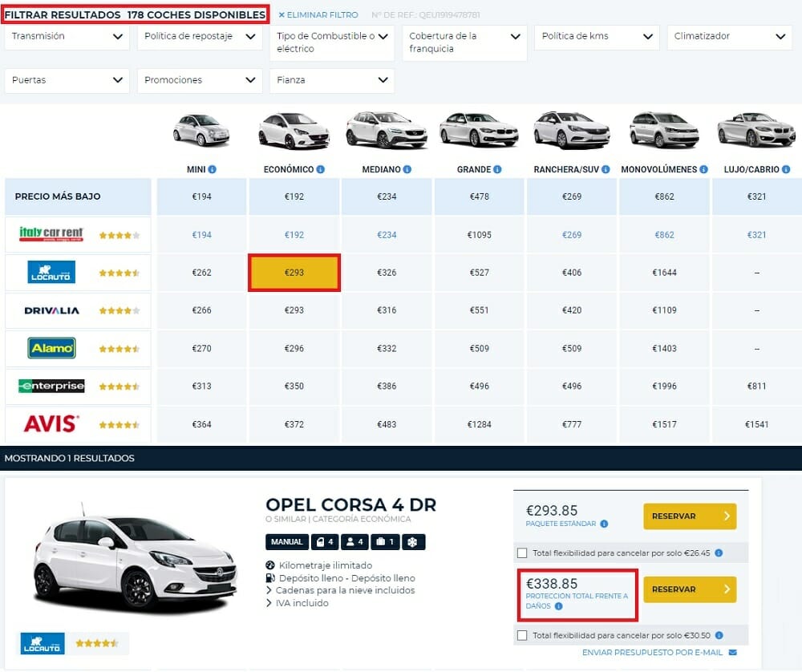Select the MONOVOLÚMENES category column header

click(x=658, y=169)
